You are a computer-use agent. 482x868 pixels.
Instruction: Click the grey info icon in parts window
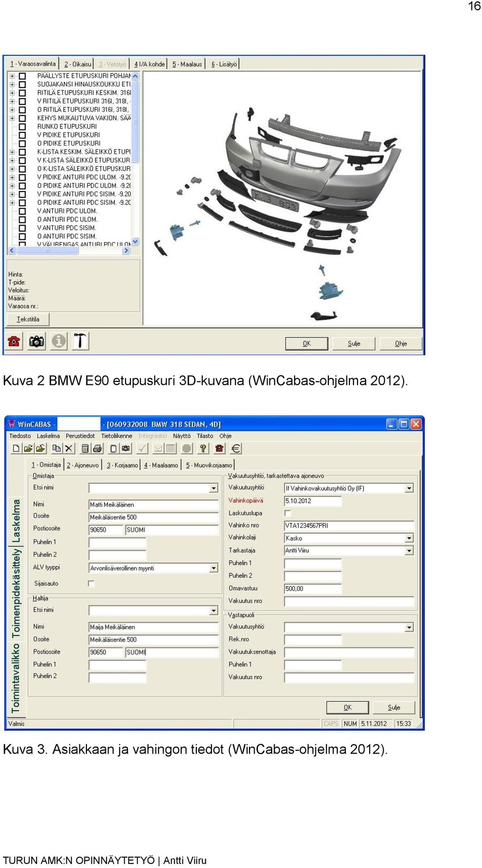pyautogui.click(x=59, y=341)
